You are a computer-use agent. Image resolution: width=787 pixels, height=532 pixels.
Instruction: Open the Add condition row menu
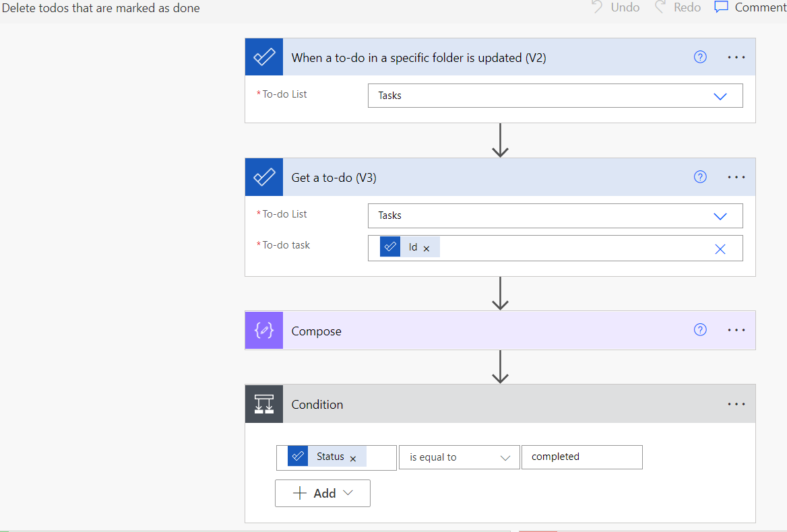pyautogui.click(x=323, y=494)
